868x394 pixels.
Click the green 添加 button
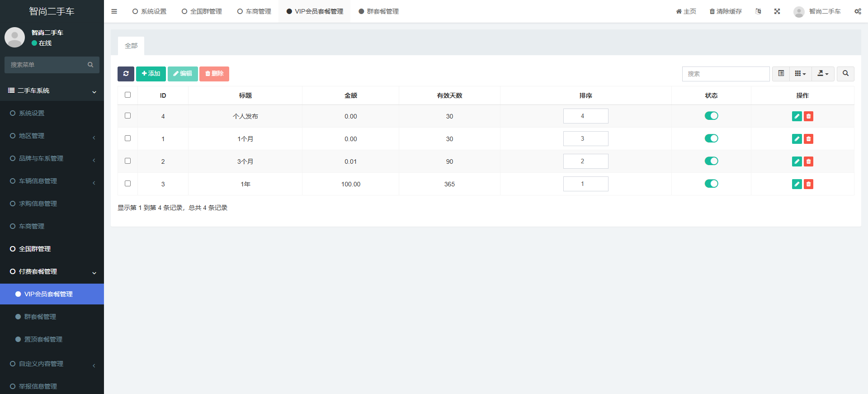(x=151, y=74)
